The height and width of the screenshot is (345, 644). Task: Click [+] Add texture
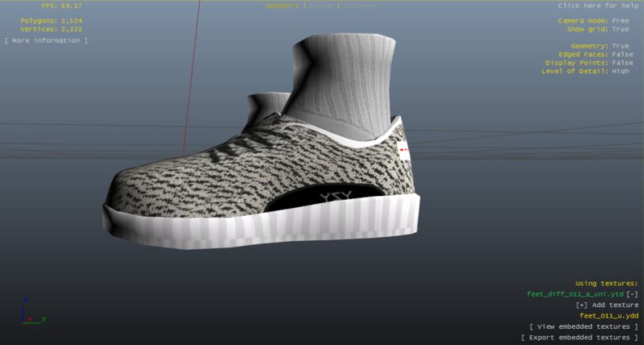point(607,306)
